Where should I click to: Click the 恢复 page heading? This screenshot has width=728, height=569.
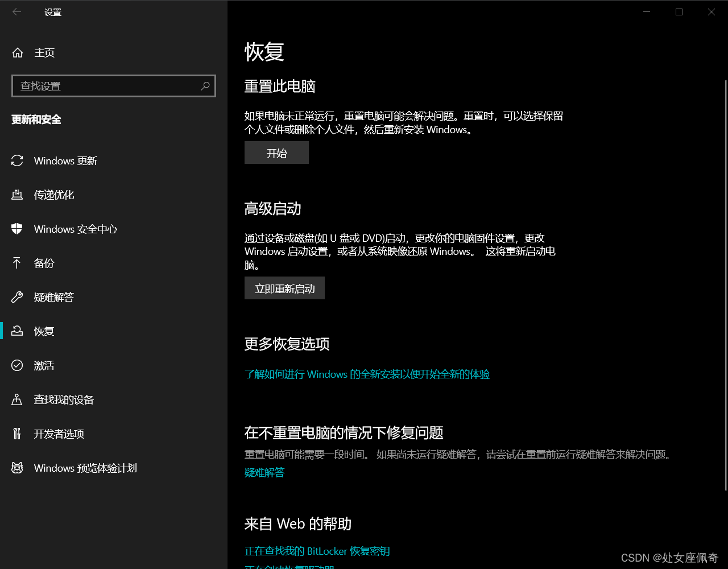pyautogui.click(x=264, y=52)
